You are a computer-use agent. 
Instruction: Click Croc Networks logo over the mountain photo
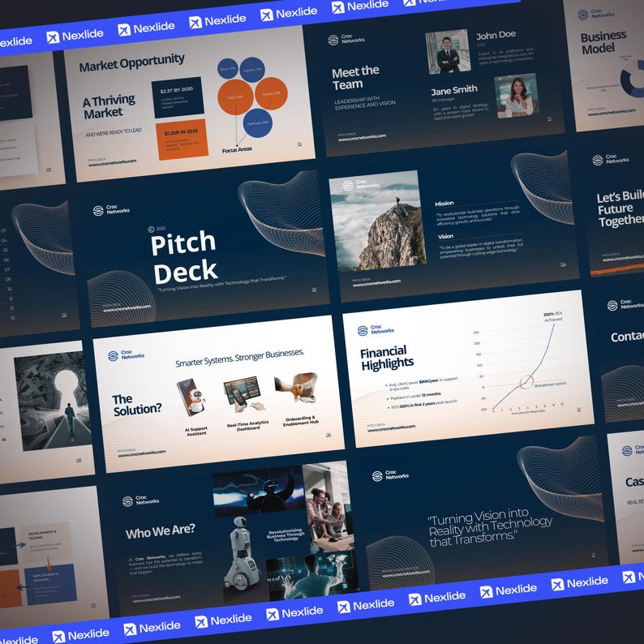tap(361, 184)
